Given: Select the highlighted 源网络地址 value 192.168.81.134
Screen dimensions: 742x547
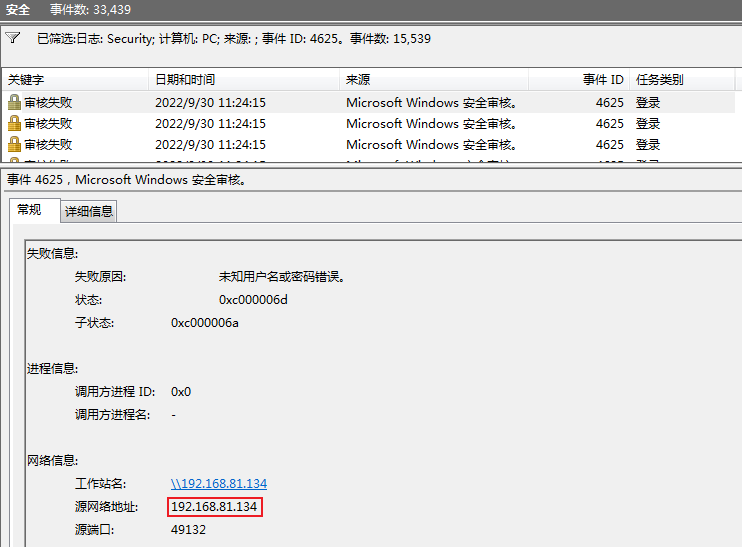Looking at the screenshot, I should point(214,507).
